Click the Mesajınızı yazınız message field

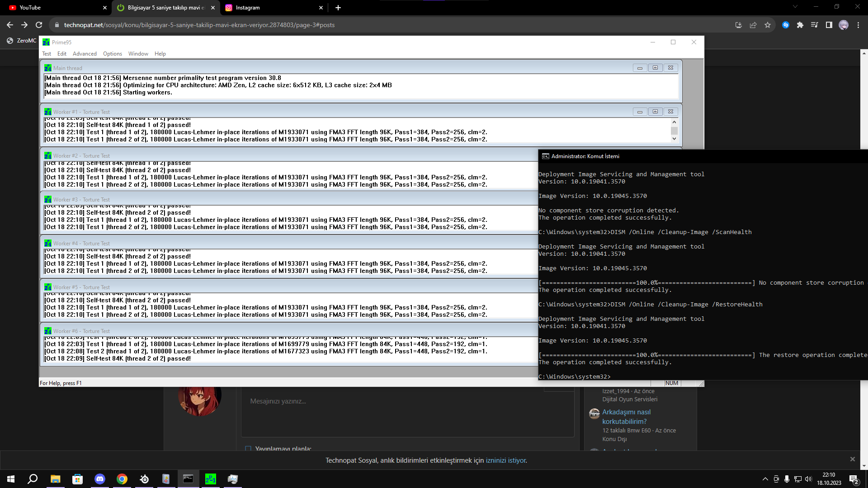(x=407, y=407)
